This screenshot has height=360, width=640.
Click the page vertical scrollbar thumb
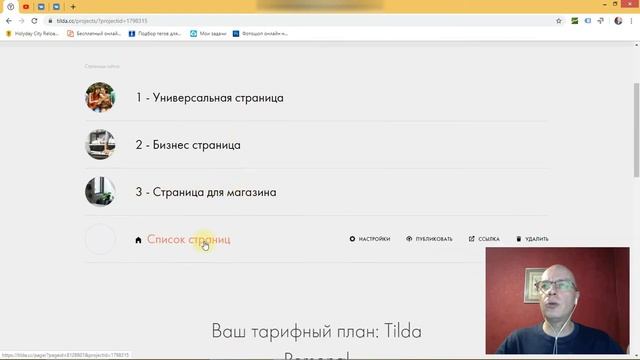pyautogui.click(x=636, y=130)
